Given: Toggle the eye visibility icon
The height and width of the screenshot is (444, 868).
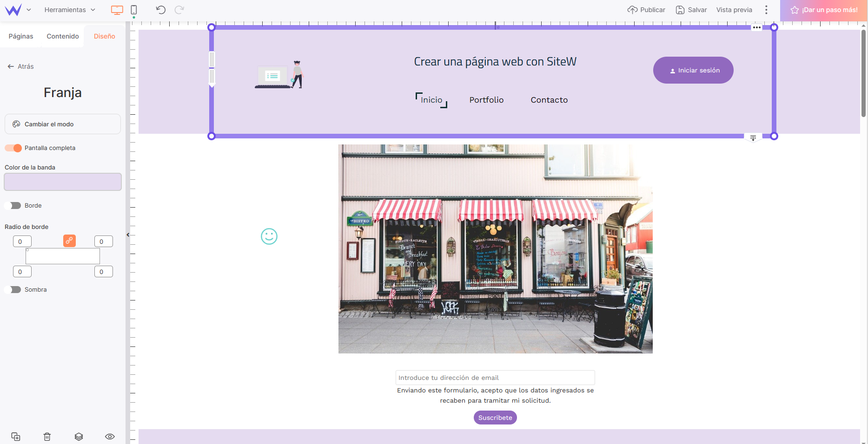Looking at the screenshot, I should [110, 437].
